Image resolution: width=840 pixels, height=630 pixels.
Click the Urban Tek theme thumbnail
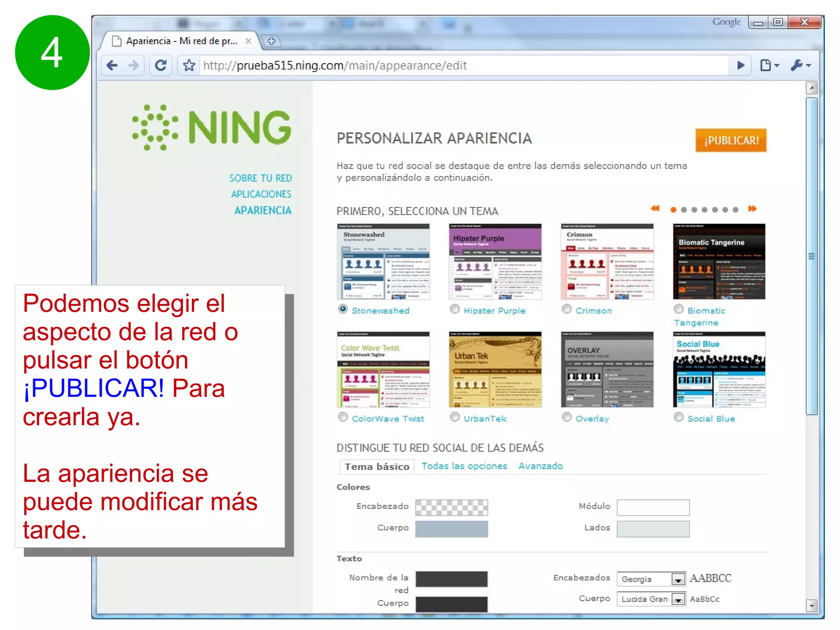click(495, 369)
